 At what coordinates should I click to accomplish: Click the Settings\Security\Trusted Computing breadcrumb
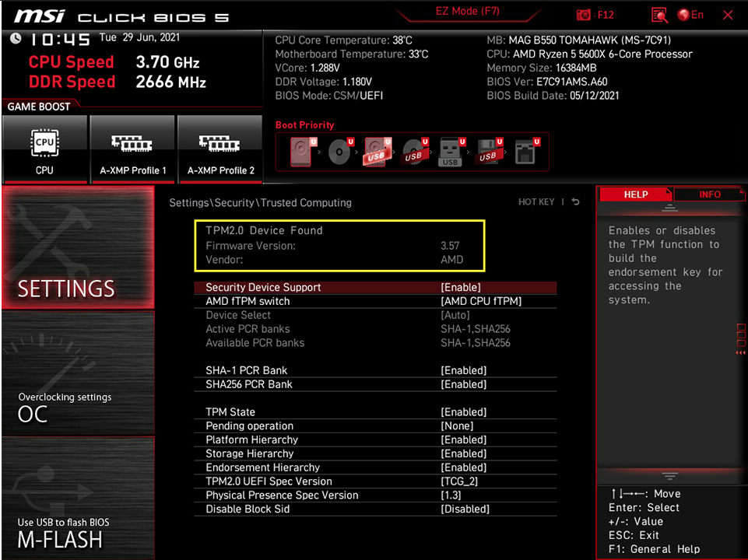tap(261, 202)
